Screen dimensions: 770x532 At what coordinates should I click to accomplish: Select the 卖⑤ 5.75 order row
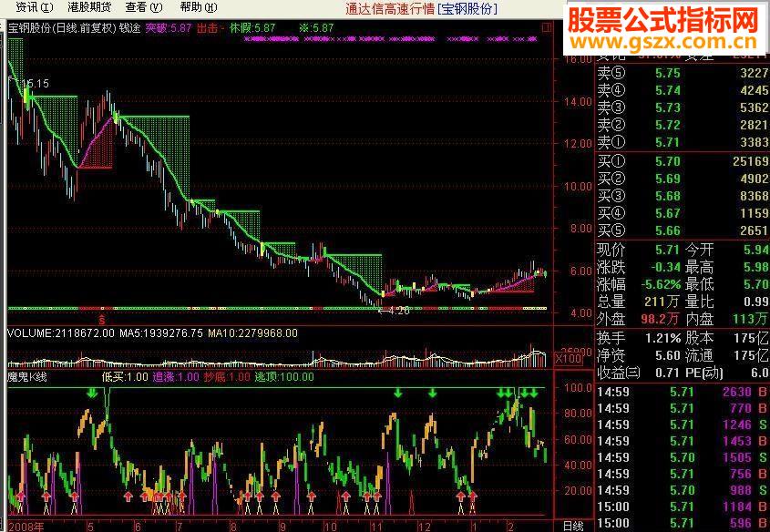click(x=683, y=73)
